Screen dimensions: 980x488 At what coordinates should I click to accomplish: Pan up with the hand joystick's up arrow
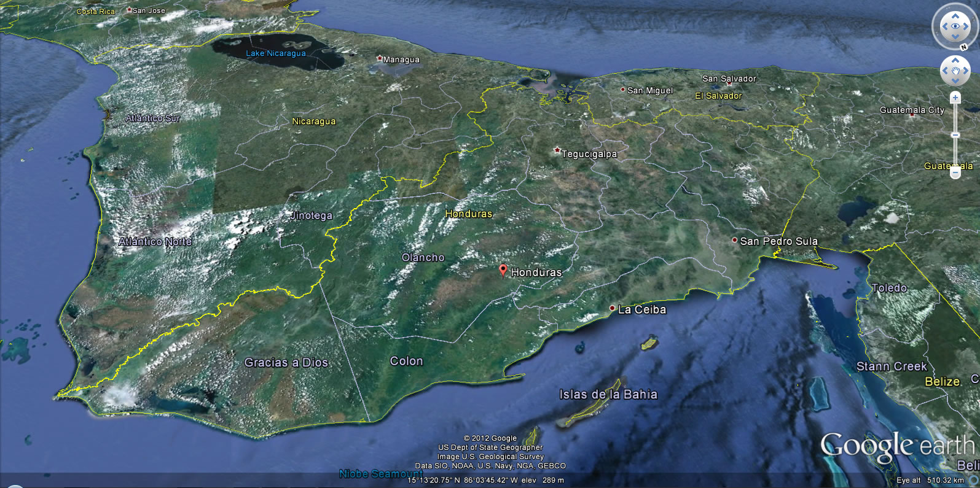click(x=955, y=61)
